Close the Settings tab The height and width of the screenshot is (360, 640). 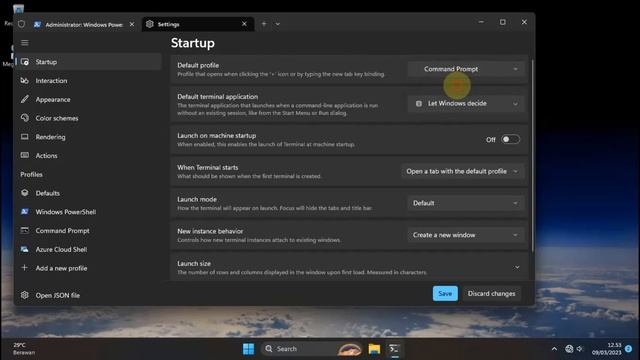click(x=244, y=24)
